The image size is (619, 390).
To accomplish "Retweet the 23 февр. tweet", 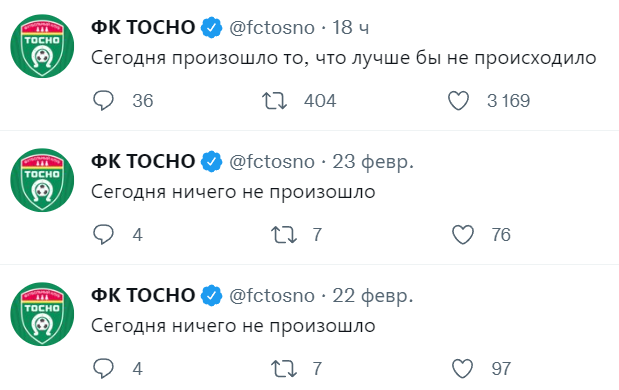I will (284, 234).
